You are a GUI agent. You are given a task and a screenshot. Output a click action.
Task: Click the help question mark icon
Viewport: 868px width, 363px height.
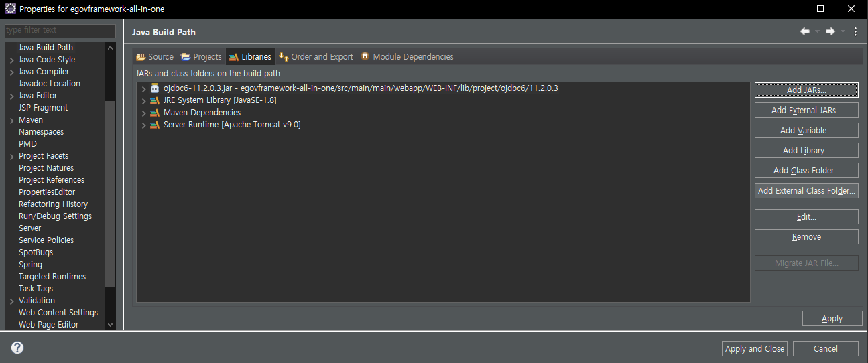(x=17, y=348)
